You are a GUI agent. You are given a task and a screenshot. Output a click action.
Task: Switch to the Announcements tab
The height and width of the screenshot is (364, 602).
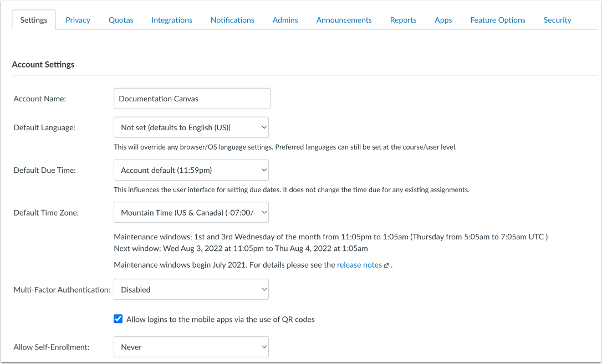(x=344, y=20)
